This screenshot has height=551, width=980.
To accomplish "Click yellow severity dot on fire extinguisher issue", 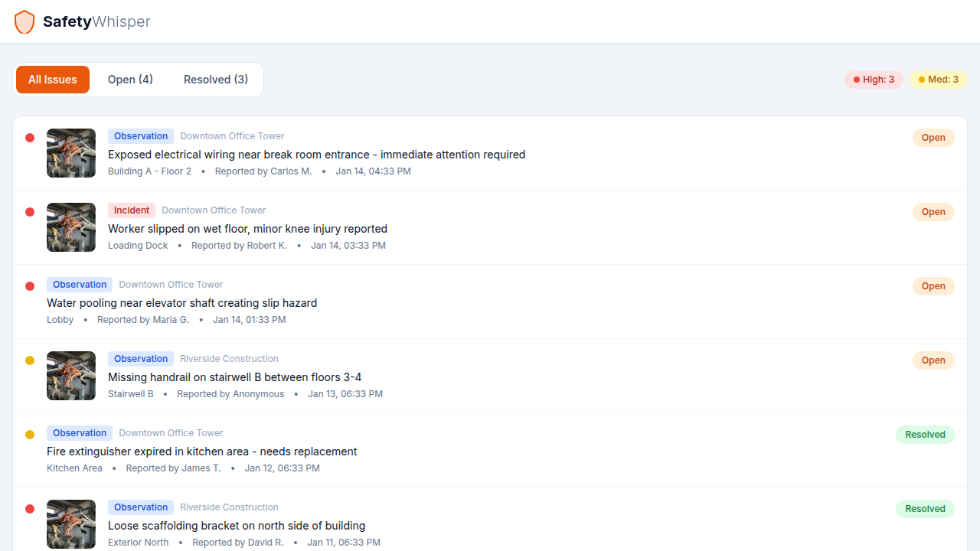I will pyautogui.click(x=30, y=435).
